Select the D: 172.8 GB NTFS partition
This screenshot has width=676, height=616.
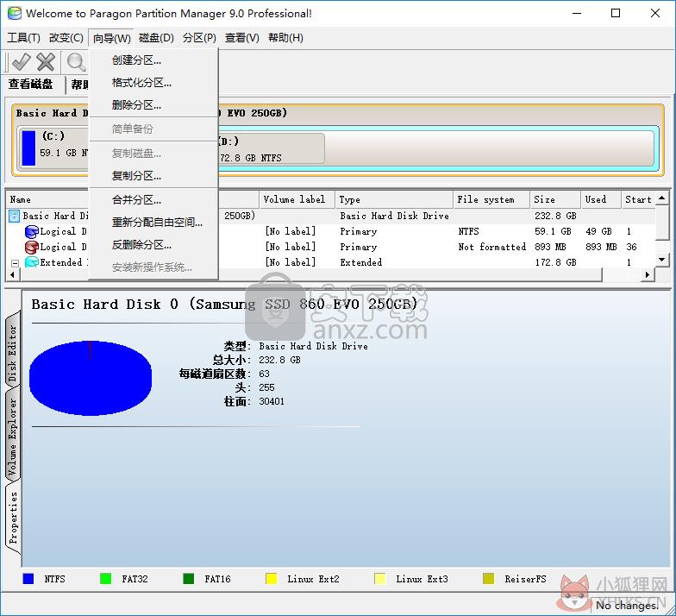coord(271,148)
